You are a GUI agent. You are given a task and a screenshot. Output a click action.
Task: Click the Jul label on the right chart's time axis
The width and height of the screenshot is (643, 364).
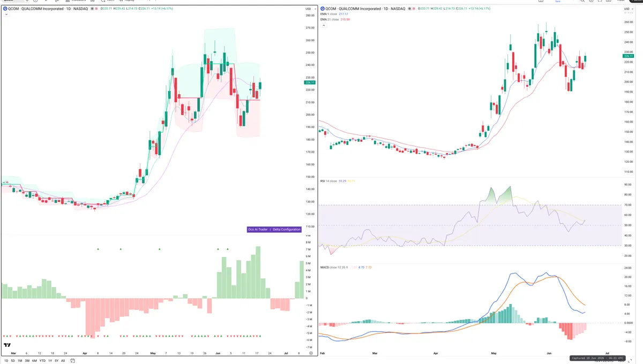[607, 354]
